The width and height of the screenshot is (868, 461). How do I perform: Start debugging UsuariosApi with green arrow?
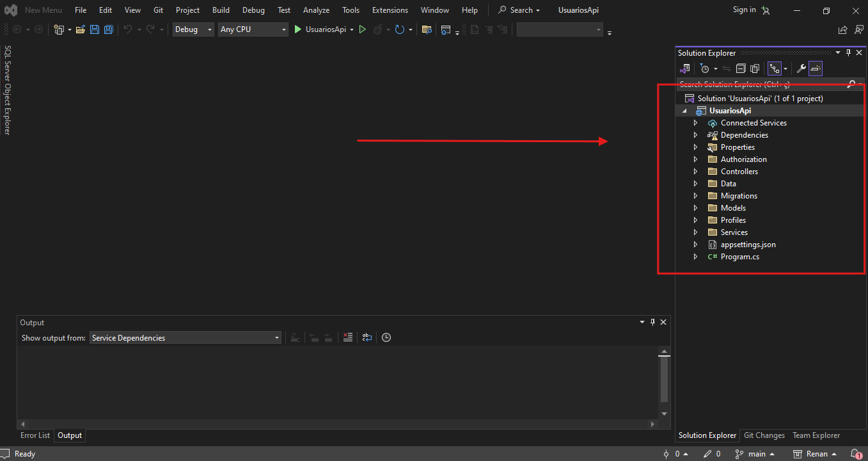click(297, 29)
